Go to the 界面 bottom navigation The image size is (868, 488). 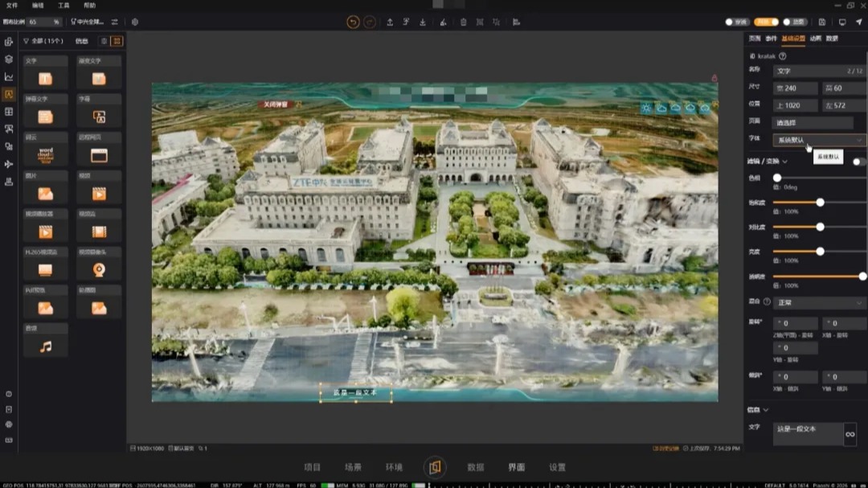[517, 467]
